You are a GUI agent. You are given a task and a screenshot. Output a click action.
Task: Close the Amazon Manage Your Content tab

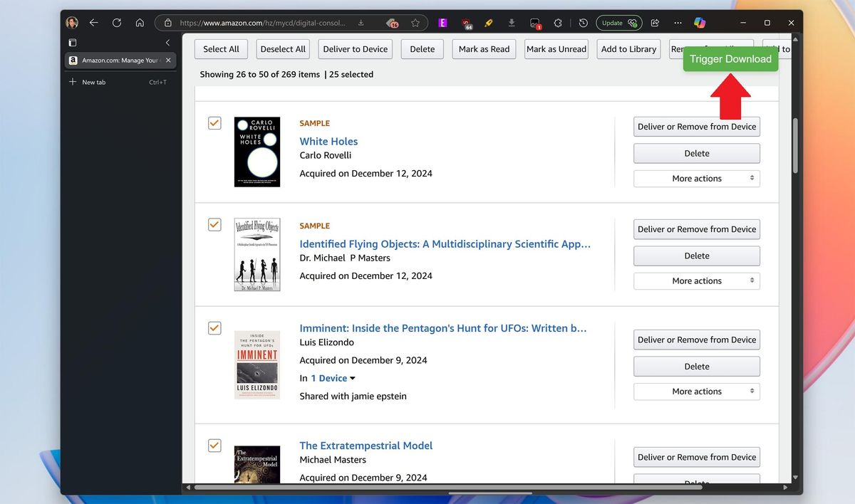pos(168,61)
